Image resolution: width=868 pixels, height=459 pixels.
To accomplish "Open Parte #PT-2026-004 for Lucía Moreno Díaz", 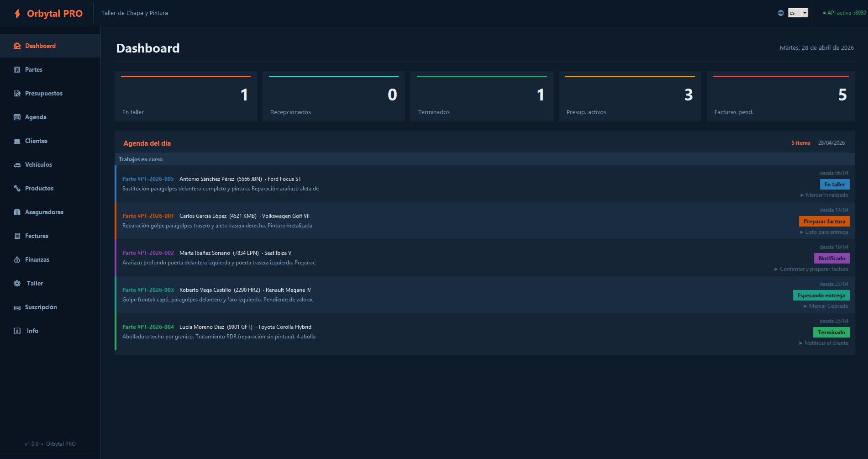I will [147, 327].
